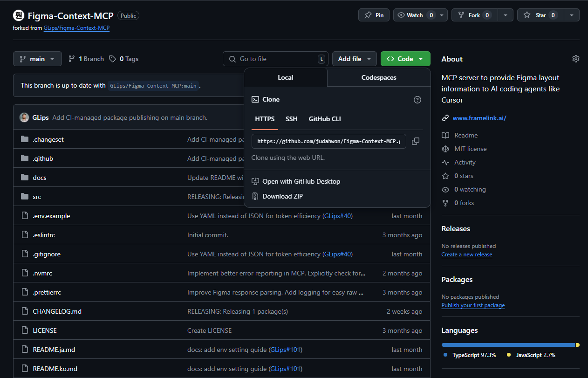Click the .github folder icon
The width and height of the screenshot is (588, 378).
tap(25, 158)
